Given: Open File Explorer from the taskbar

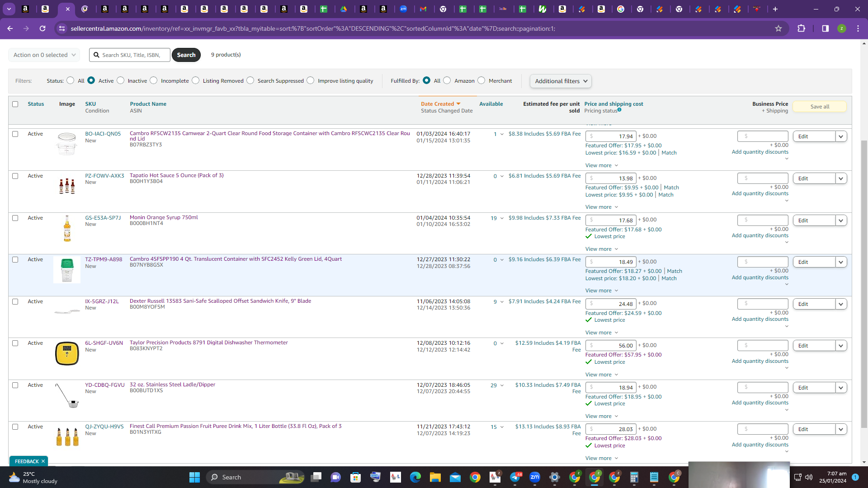Looking at the screenshot, I should click(435, 477).
